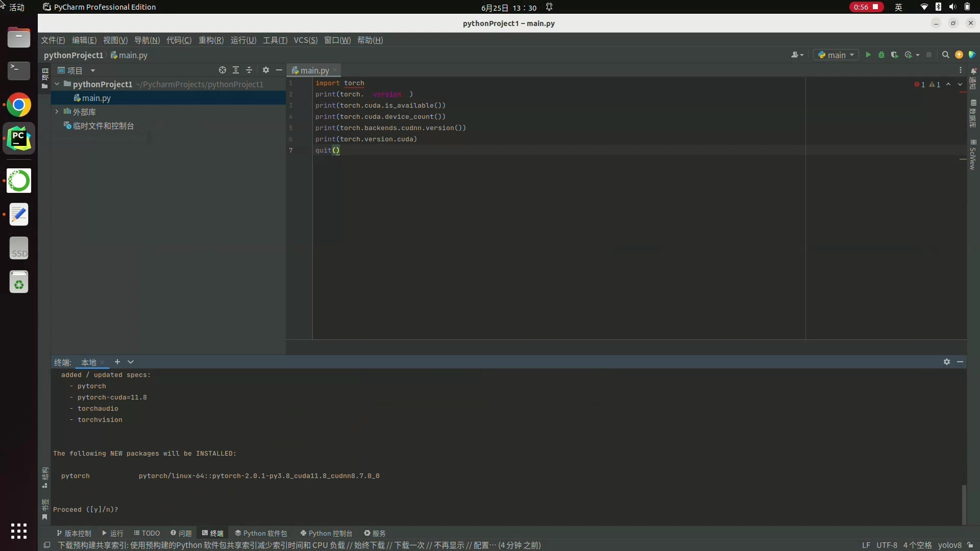
Task: Run main with coverage shield icon
Action: pyautogui.click(x=894, y=55)
